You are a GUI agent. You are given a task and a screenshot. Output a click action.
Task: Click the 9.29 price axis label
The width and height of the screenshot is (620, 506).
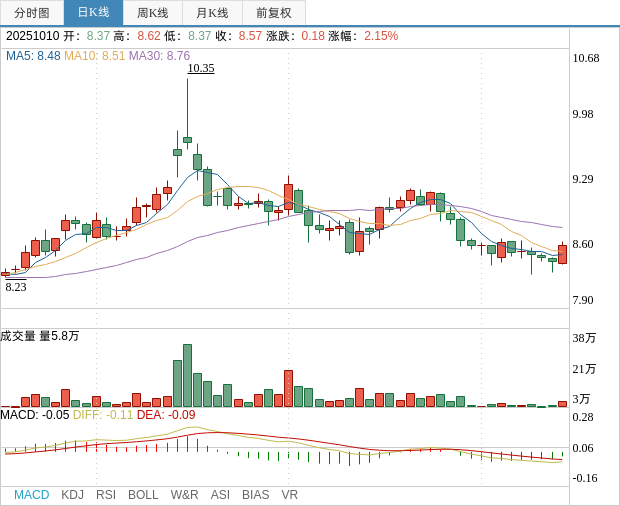583,179
